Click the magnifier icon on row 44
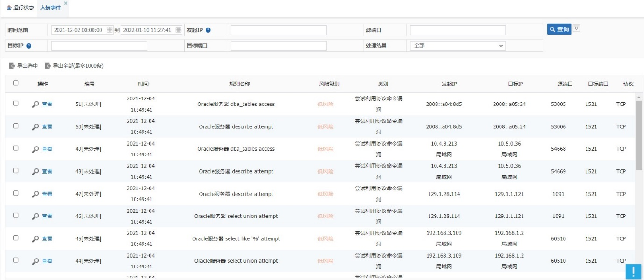Viewport: 644px width, 280px height. coord(36,261)
